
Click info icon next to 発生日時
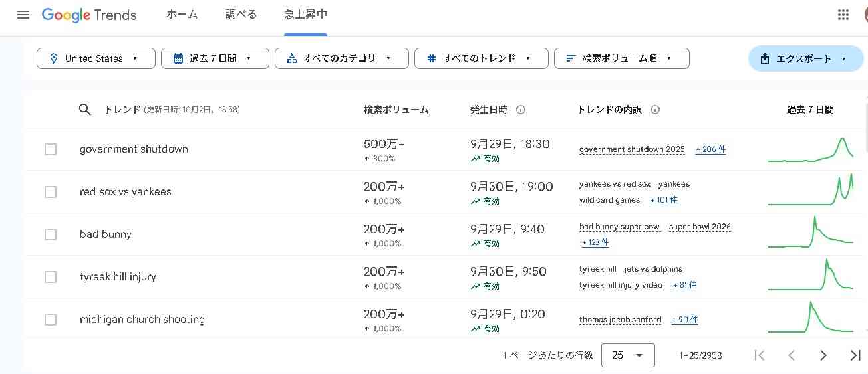click(521, 110)
